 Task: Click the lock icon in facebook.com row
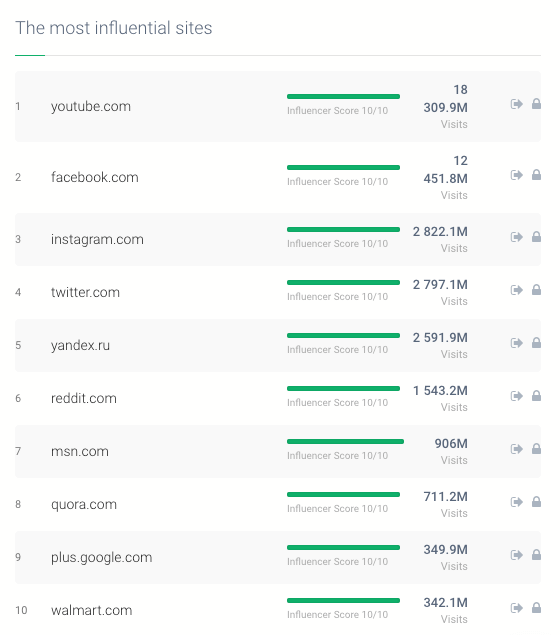[536, 175]
